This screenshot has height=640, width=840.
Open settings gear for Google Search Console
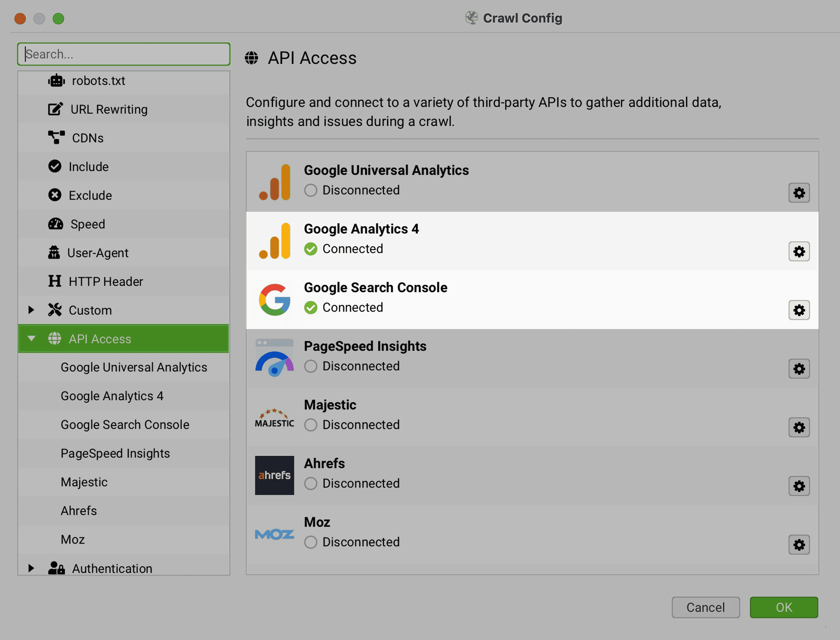(799, 310)
